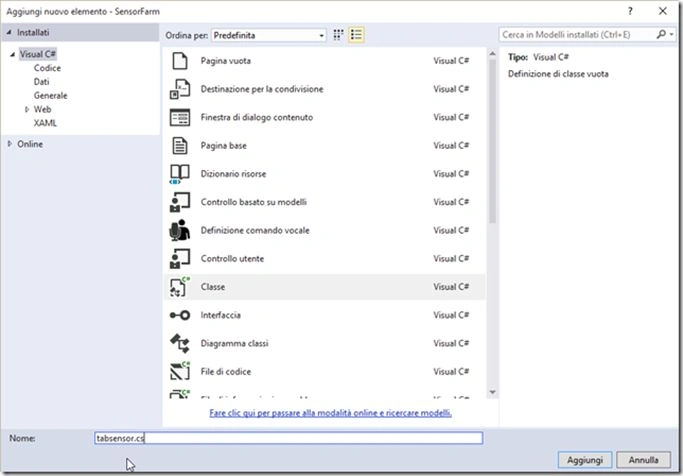Select the Pagina vuota template name
This screenshot has height=476, width=683.
pyautogui.click(x=226, y=61)
